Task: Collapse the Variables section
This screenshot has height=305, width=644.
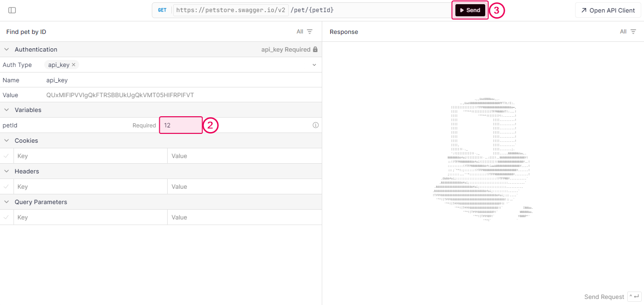Action: 7,110
